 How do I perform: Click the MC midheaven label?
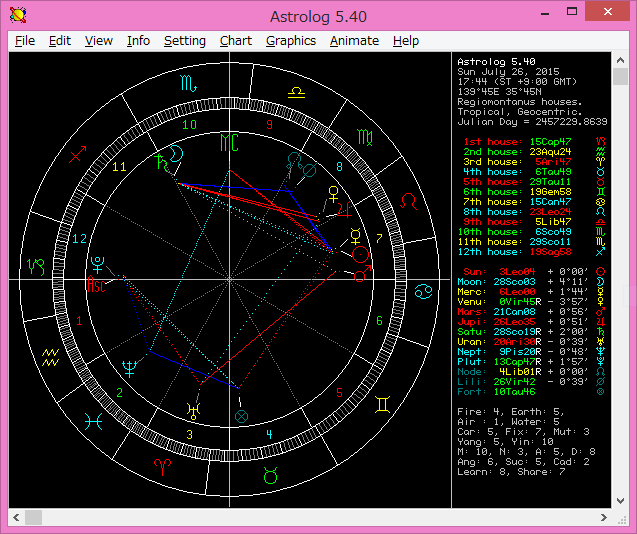(229, 143)
